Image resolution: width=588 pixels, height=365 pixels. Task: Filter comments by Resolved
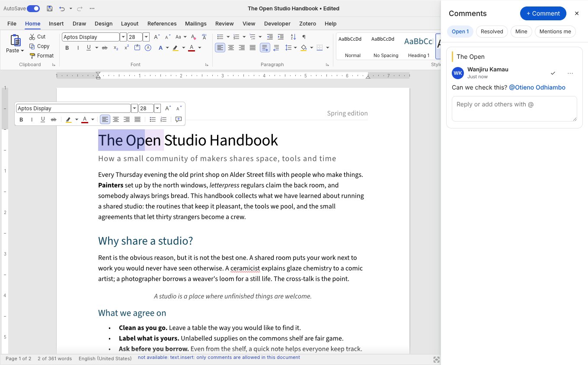coord(492,32)
